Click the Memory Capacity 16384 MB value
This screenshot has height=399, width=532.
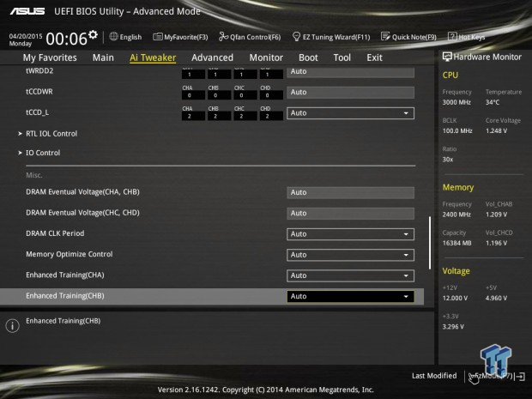[x=456, y=243]
